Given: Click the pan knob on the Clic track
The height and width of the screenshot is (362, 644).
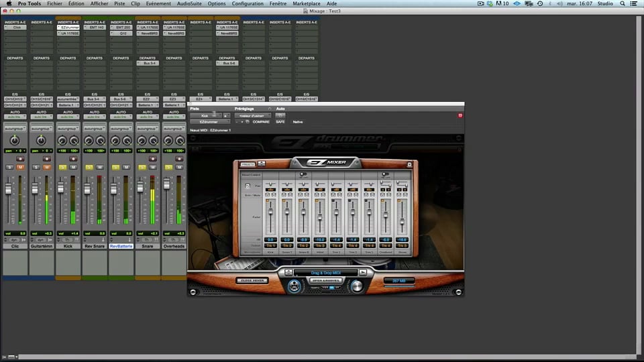Looking at the screenshot, I should 15,141.
